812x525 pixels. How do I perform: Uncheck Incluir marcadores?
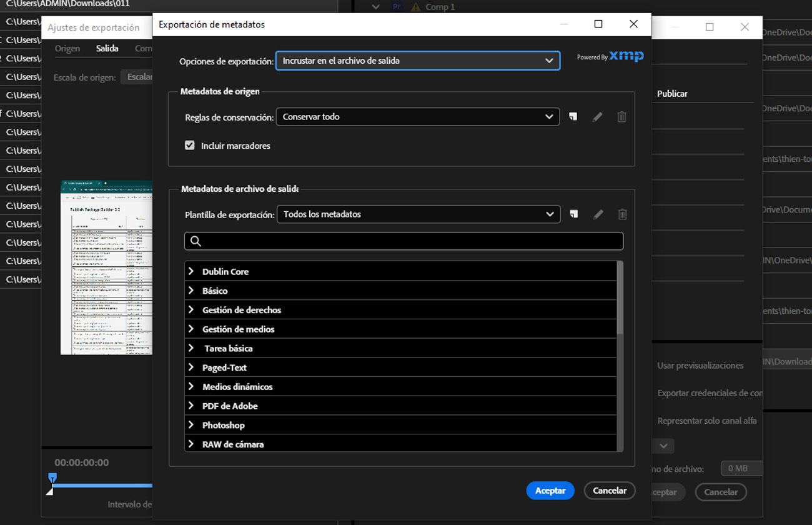click(189, 145)
